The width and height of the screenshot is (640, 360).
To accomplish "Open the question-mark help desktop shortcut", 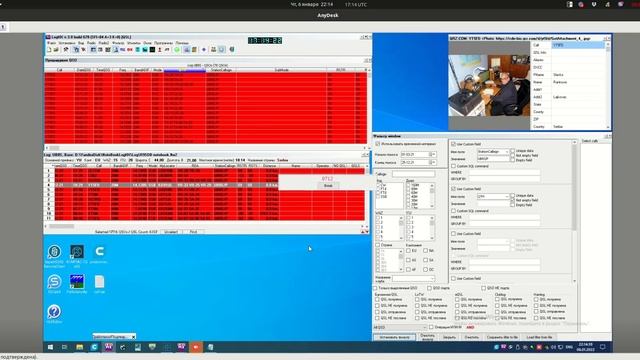I will coord(54,312).
